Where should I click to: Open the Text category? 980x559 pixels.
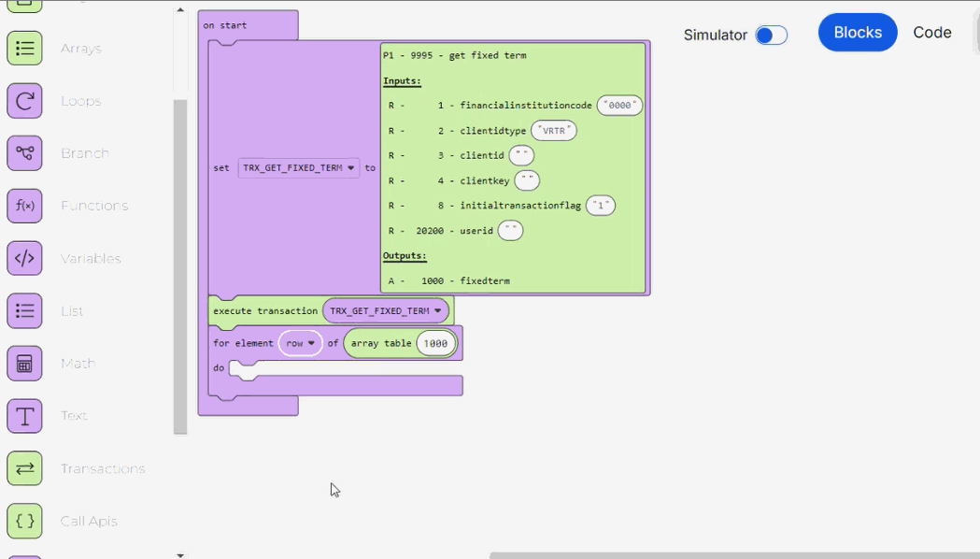point(25,415)
